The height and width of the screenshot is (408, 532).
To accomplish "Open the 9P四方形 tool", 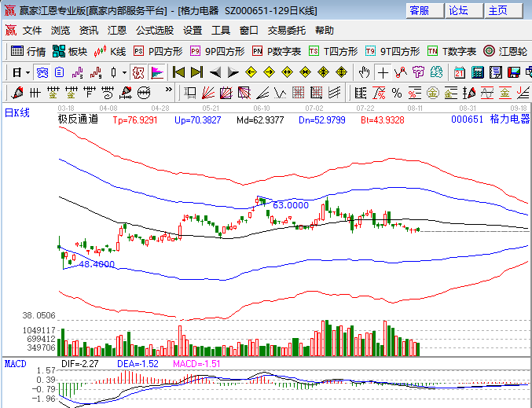I will [x=217, y=52].
